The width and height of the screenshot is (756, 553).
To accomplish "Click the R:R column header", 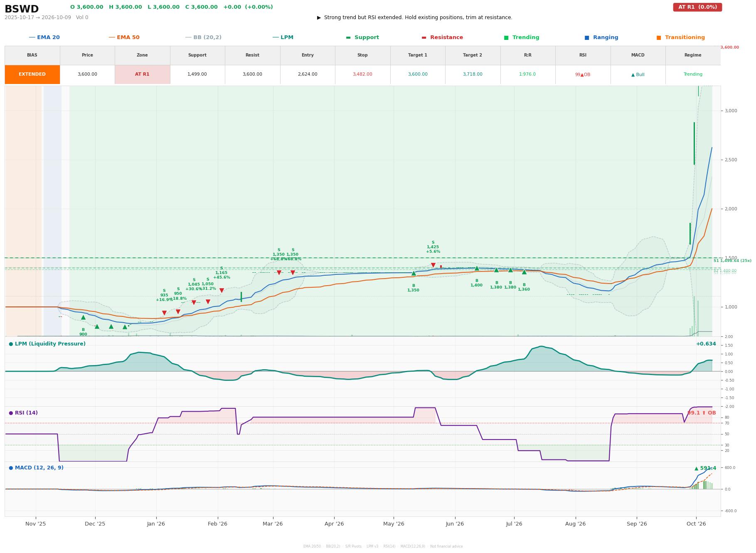I will pyautogui.click(x=528, y=55).
